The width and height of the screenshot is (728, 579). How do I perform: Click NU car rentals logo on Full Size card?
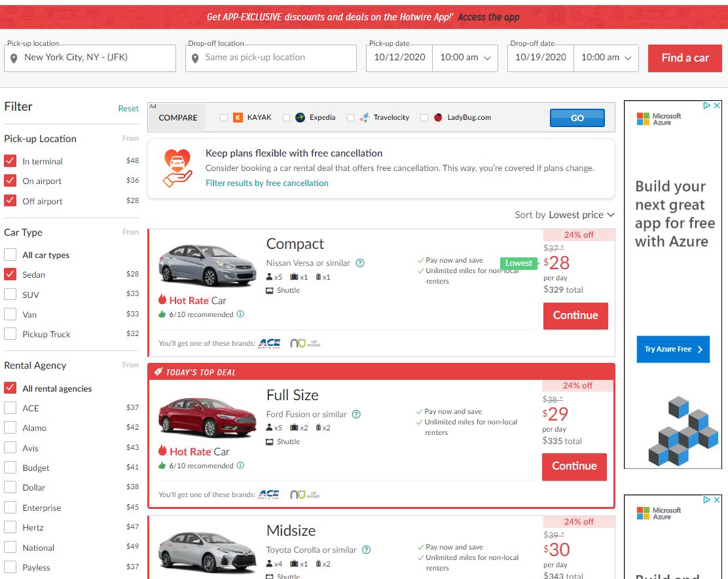pos(304,495)
